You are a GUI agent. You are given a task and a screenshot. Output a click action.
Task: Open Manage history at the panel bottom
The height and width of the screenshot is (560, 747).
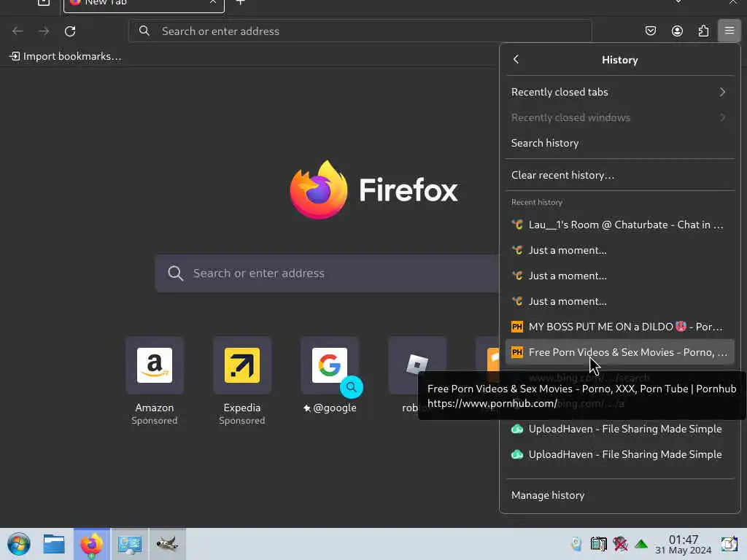pos(620,495)
